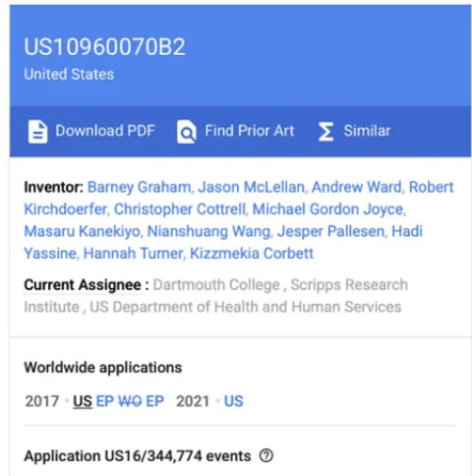Click the Worldwide applications heading
Image resolution: width=472 pixels, height=476 pixels.
coord(102,368)
